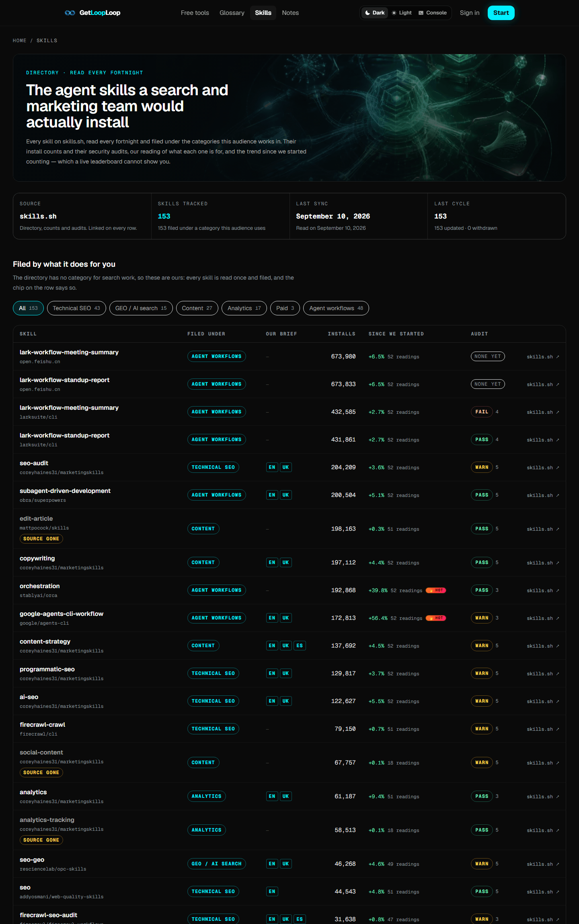Select the All 153 filter chip
This screenshot has width=579, height=924.
(x=28, y=308)
